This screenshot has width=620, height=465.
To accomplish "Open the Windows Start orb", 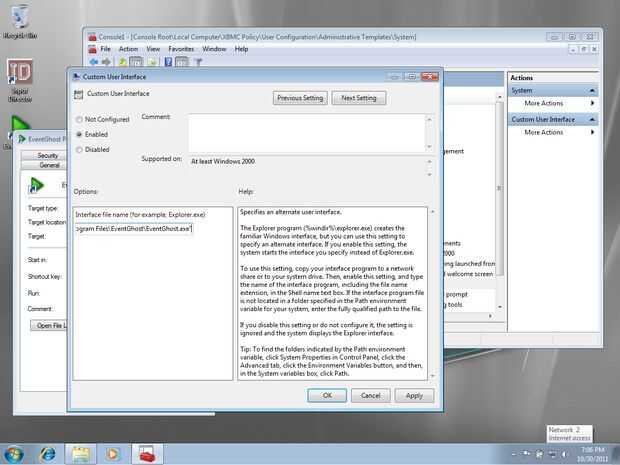I will tap(13, 454).
